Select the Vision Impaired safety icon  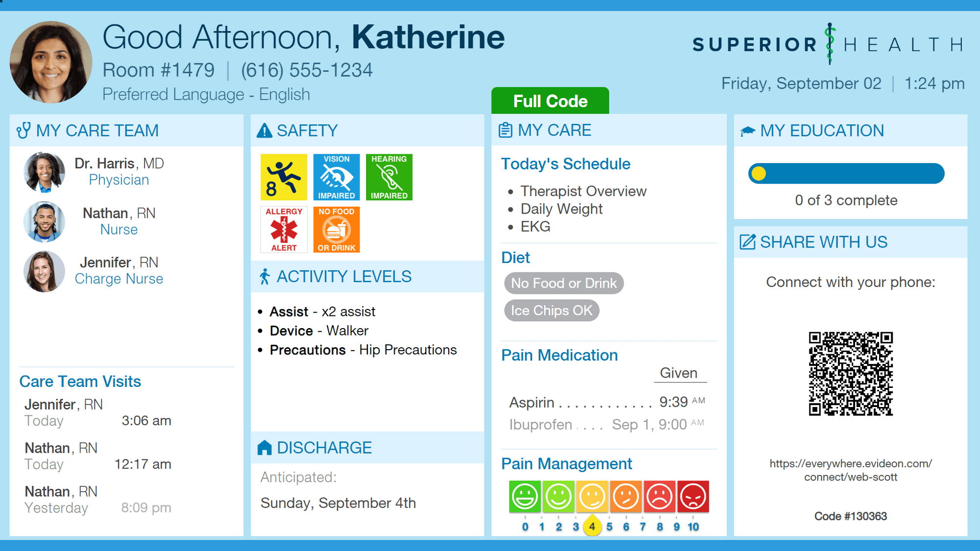coord(336,177)
